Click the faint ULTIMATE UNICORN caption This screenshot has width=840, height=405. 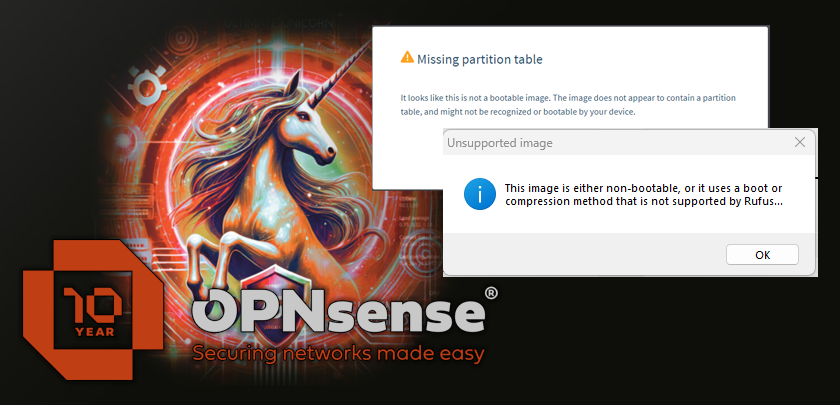pos(279,24)
